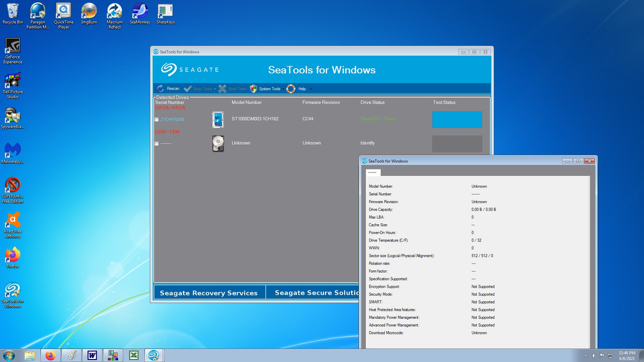Click the Drive Capacity value 0.00 B
Screen dimensions: 644x362
pos(484,209)
